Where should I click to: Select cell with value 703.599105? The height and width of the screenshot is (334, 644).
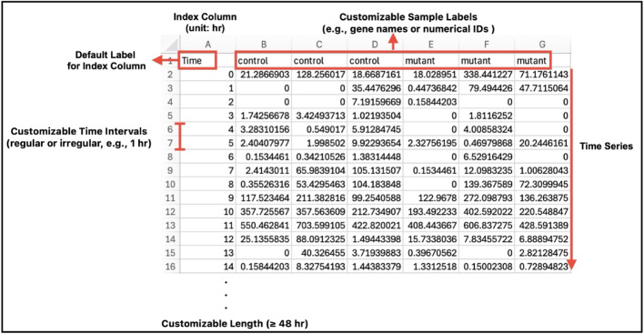click(x=319, y=225)
